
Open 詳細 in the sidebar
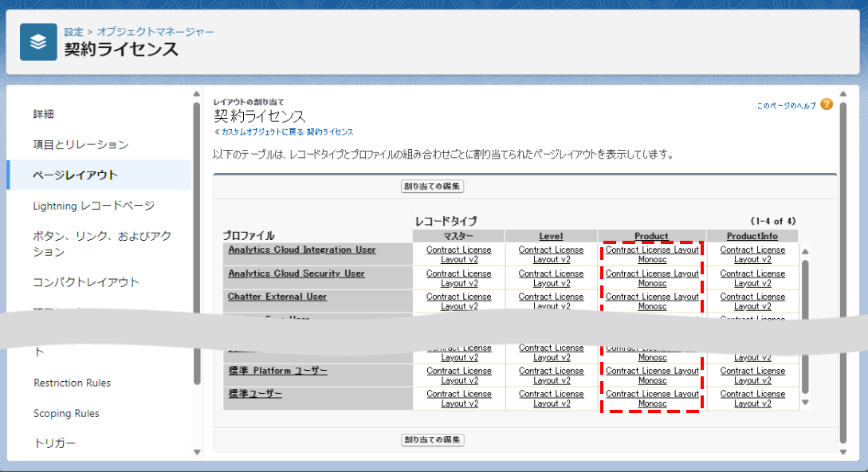pos(44,114)
